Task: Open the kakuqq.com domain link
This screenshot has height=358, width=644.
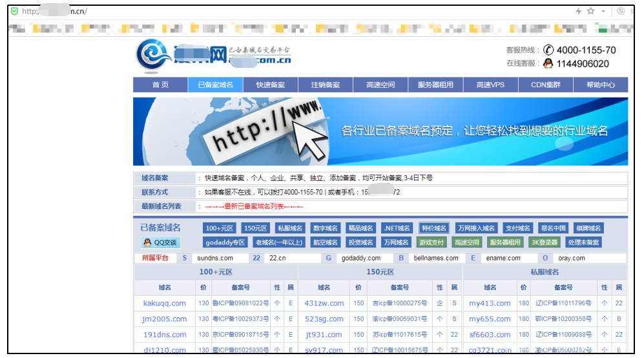Action: pos(164,303)
